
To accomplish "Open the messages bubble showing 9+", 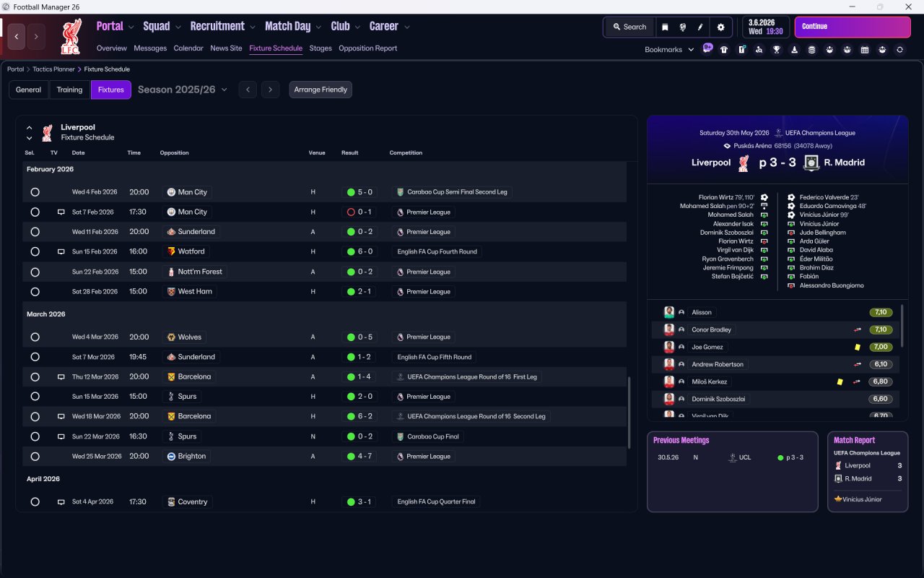I will click(x=707, y=49).
